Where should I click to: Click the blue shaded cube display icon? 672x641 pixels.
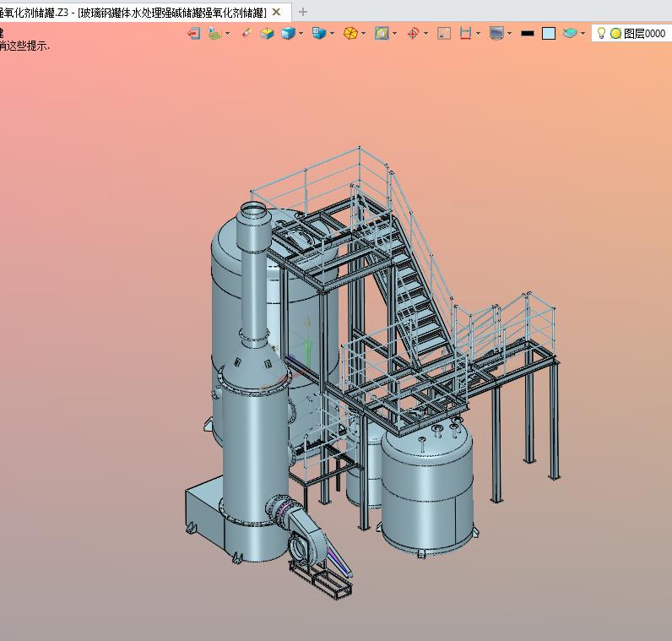pyautogui.click(x=288, y=34)
